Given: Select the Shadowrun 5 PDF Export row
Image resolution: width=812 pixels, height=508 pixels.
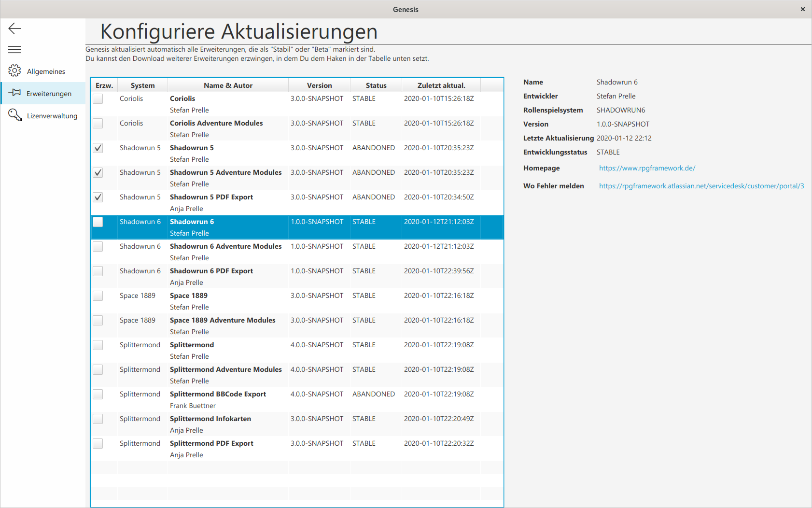Looking at the screenshot, I should [297, 203].
